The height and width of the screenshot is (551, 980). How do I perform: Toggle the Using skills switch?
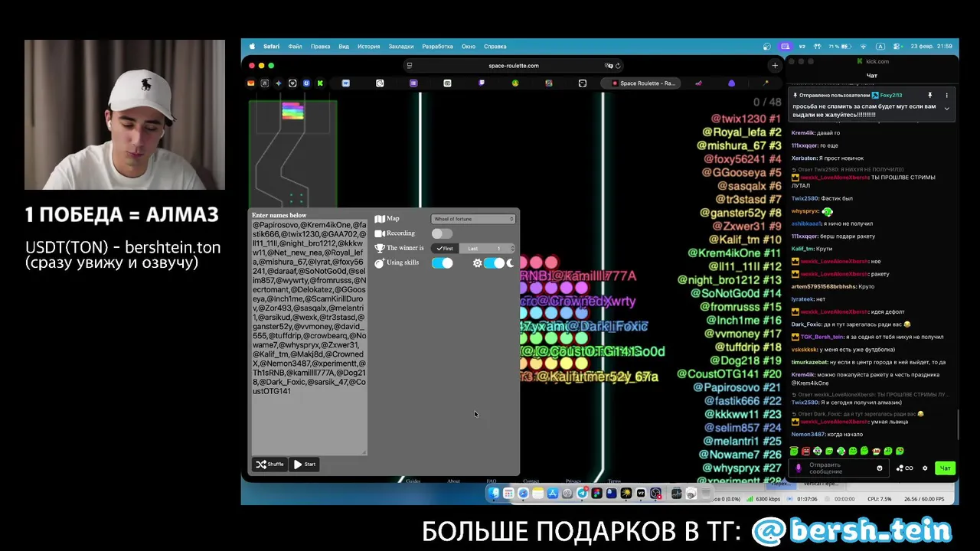442,263
